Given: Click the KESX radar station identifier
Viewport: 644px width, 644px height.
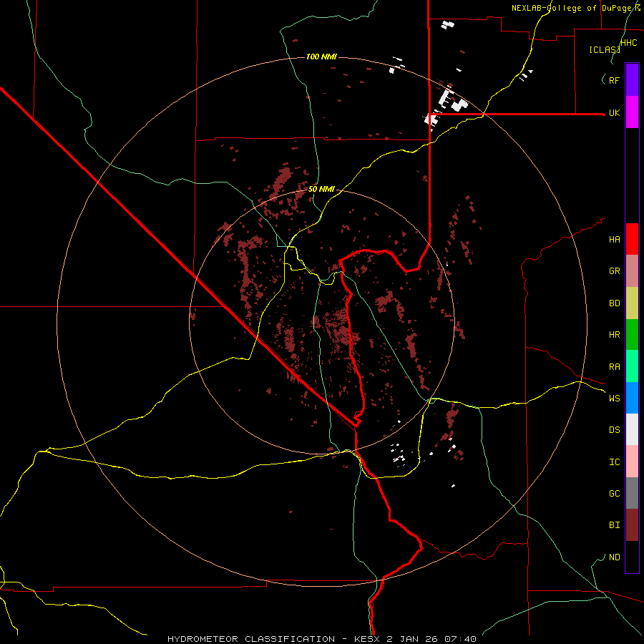Looking at the screenshot, I should point(367,639).
